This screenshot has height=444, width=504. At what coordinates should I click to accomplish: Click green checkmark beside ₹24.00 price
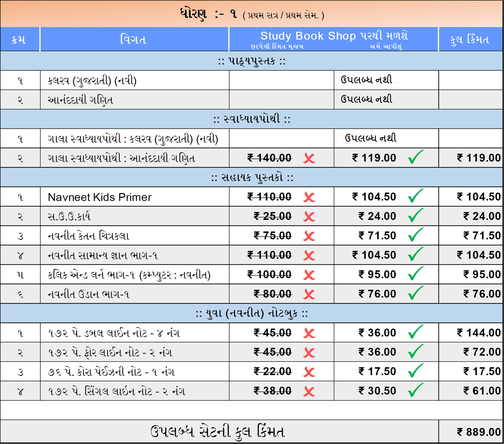(415, 215)
